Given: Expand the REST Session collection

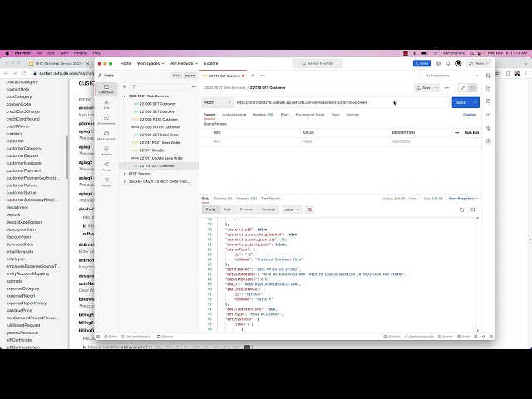Looking at the screenshot, I should [124, 174].
